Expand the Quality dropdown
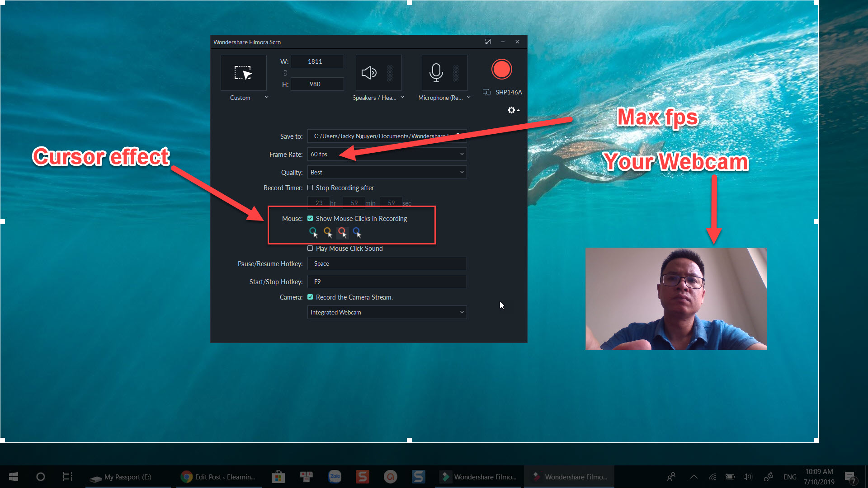 (461, 172)
